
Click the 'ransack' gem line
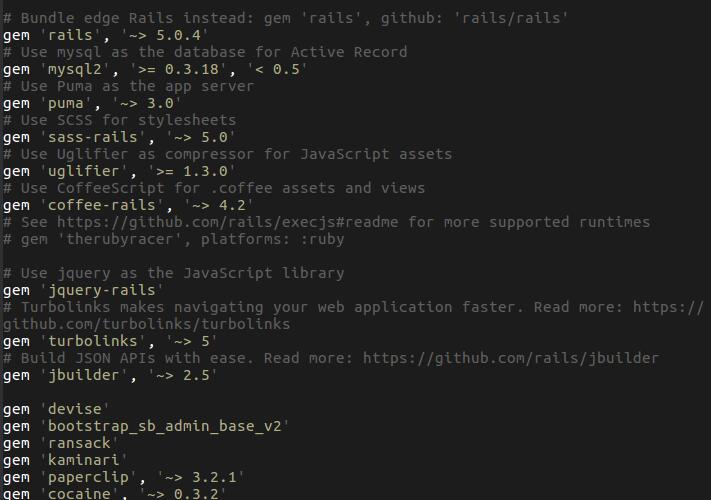pyautogui.click(x=61, y=443)
